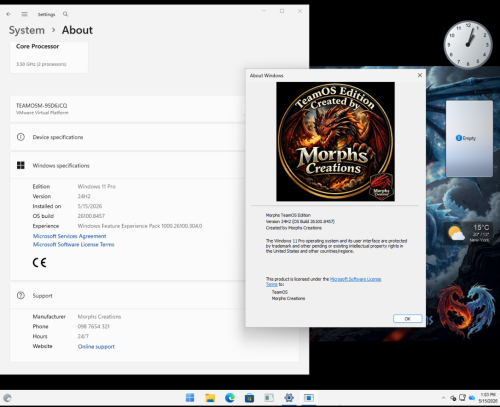Show hidden tray icons chevron

[x=443, y=398]
